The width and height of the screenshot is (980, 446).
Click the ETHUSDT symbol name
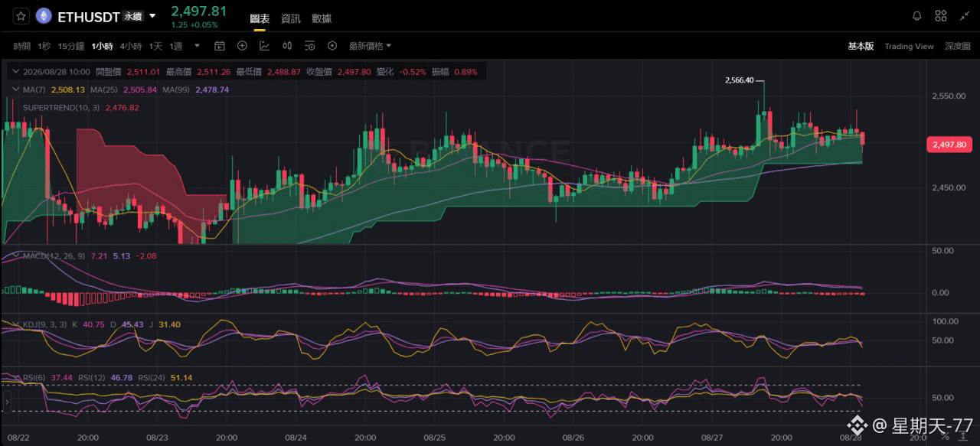coord(89,16)
